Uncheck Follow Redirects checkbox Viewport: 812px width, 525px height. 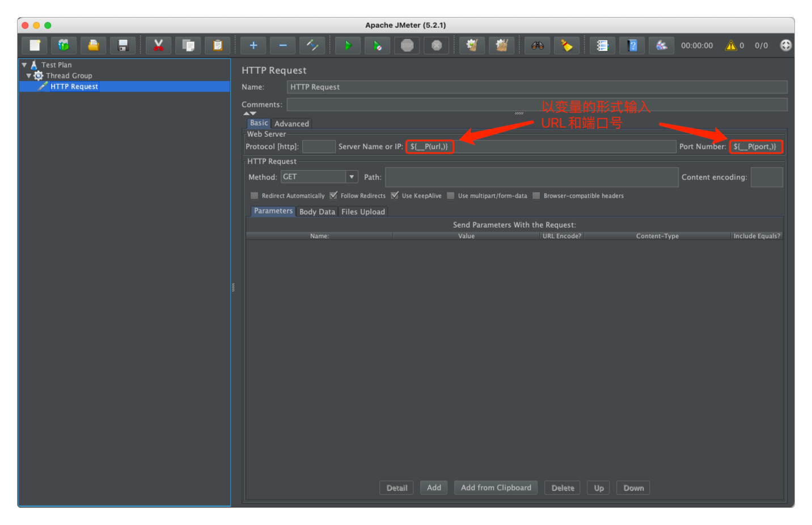click(333, 196)
